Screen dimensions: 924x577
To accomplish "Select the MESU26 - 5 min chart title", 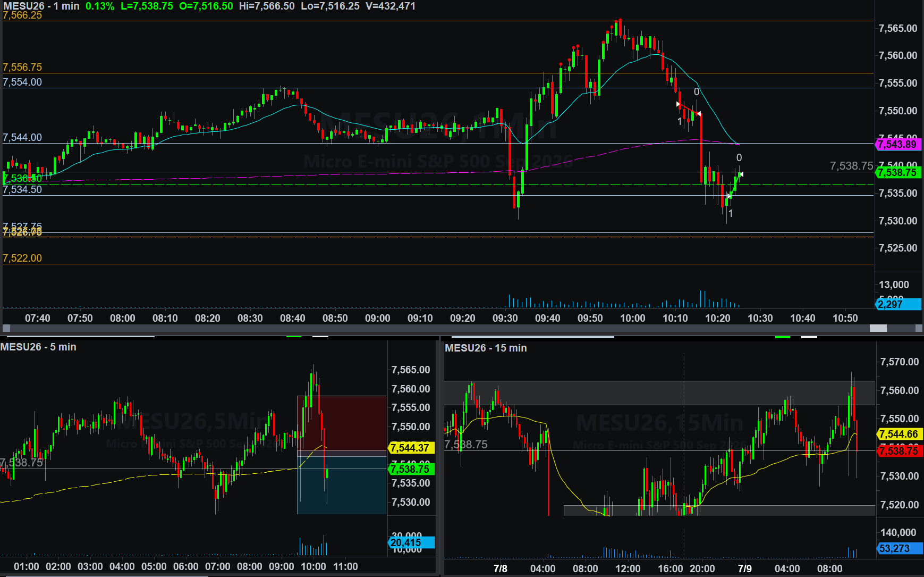I will tap(38, 347).
